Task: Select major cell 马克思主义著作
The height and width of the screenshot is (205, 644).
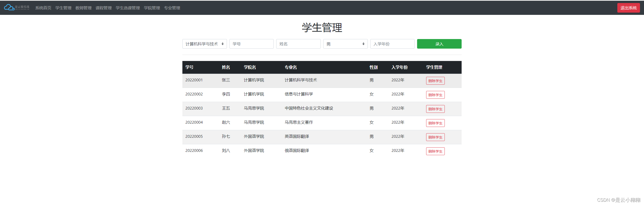Action: 299,122
